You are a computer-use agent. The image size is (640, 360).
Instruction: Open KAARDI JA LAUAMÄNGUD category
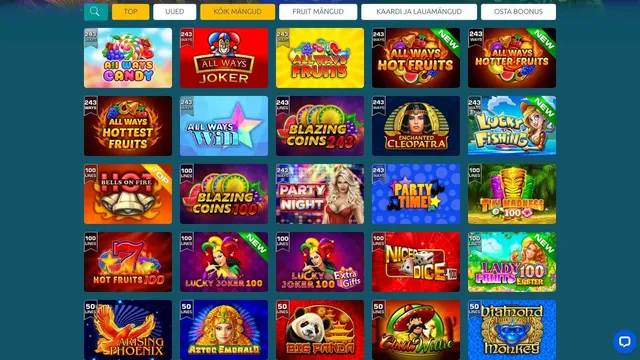(x=419, y=12)
